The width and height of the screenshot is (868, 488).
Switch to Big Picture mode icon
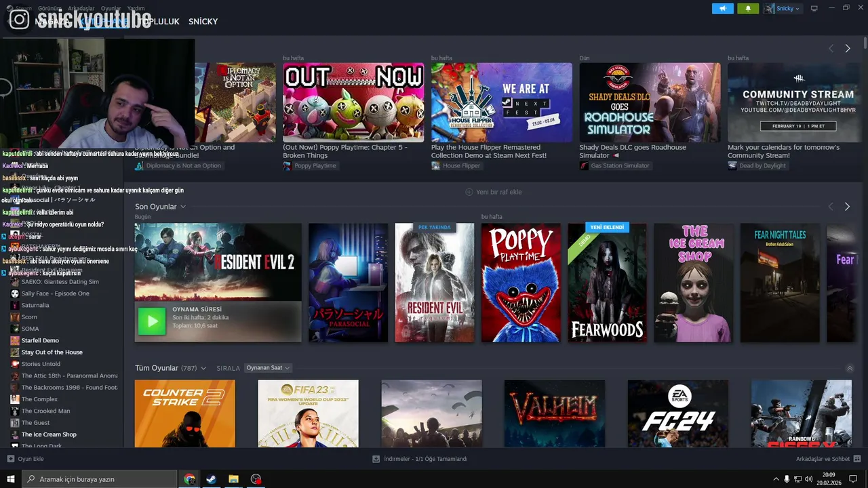pos(814,8)
